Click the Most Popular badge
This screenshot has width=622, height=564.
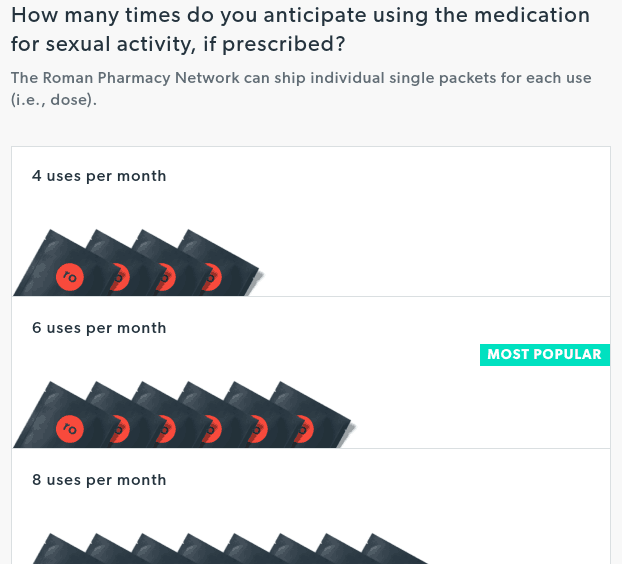pos(544,354)
